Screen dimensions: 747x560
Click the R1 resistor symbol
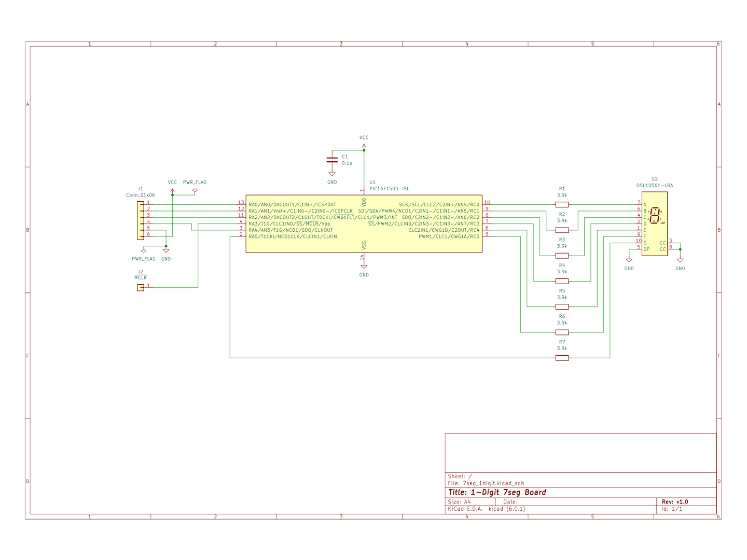coord(562,205)
